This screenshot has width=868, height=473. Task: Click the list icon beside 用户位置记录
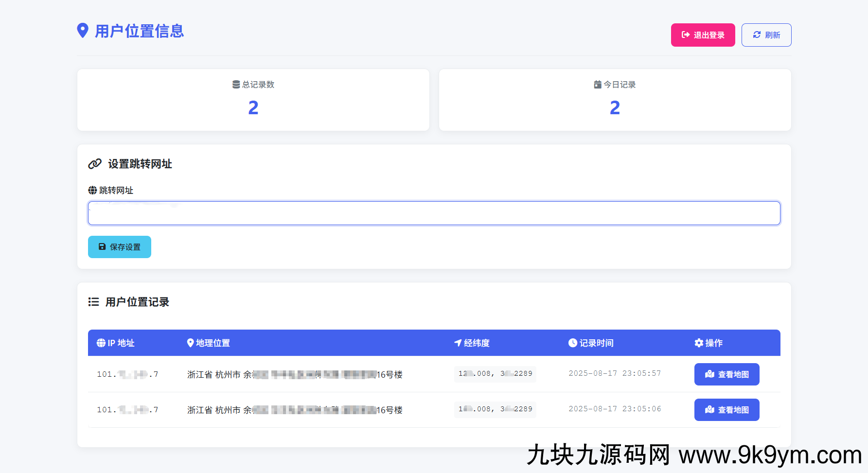93,302
